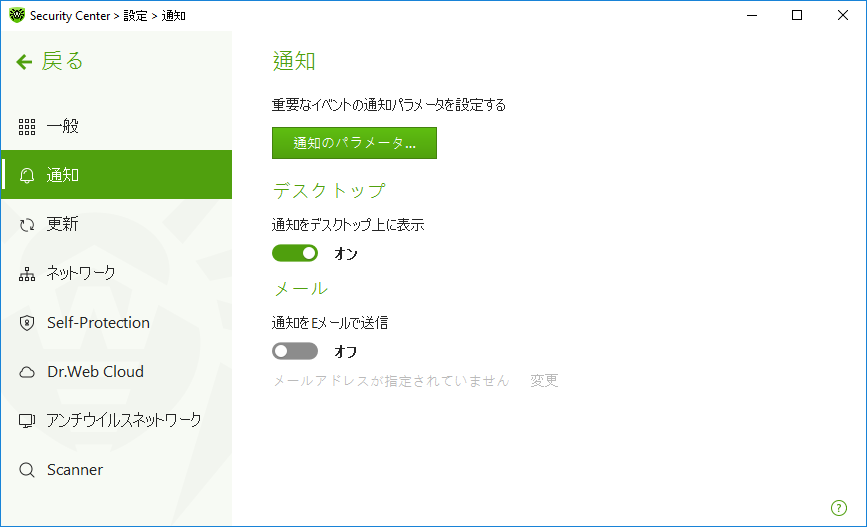Click the monitor icon for アンチウイルスネットワーク
This screenshot has height=527, width=867.
coord(27,421)
